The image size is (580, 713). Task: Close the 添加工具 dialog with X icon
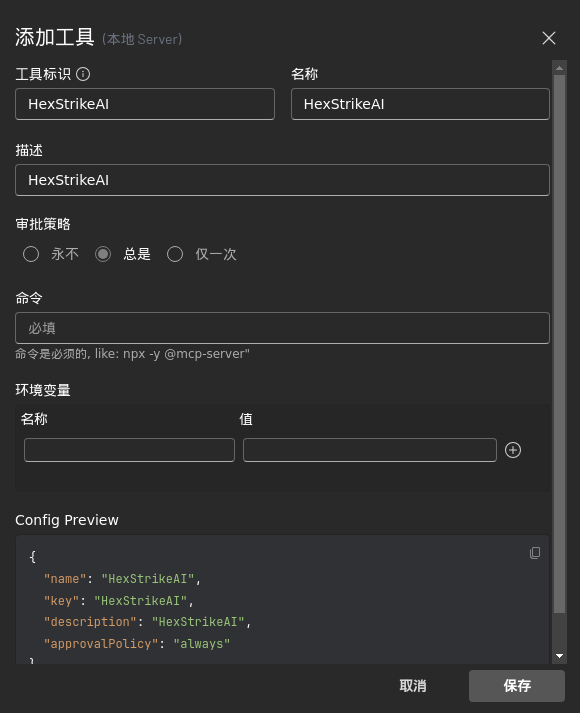tap(549, 38)
